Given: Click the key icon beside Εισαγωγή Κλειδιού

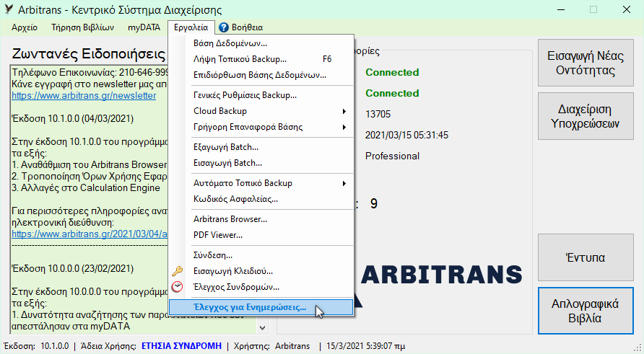Looking at the screenshot, I should pos(178,271).
